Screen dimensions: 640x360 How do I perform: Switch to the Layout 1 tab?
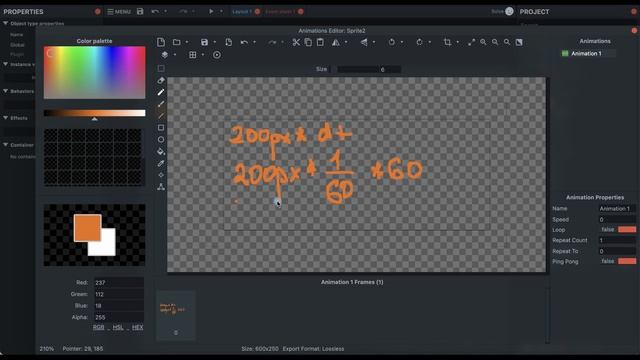click(242, 12)
